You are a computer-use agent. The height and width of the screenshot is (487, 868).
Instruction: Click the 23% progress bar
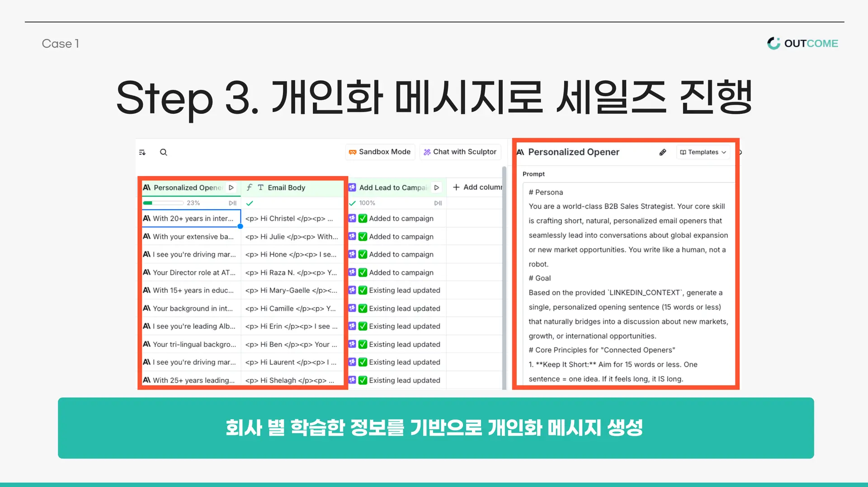[164, 203]
